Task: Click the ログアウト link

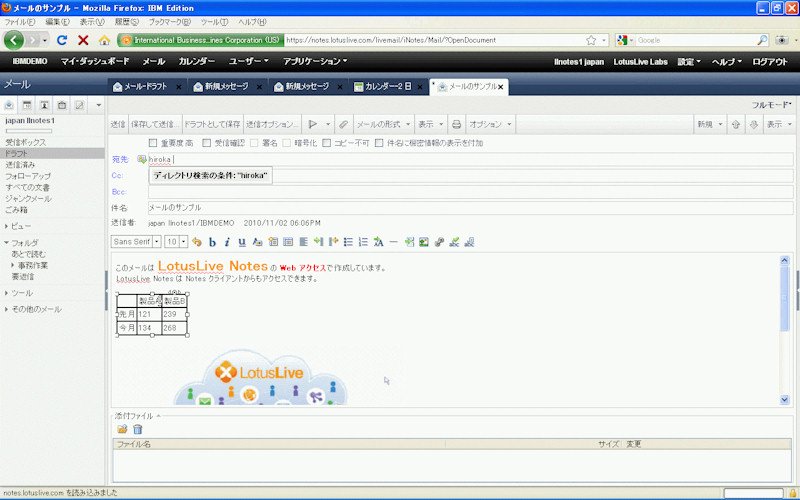Action: click(770, 61)
